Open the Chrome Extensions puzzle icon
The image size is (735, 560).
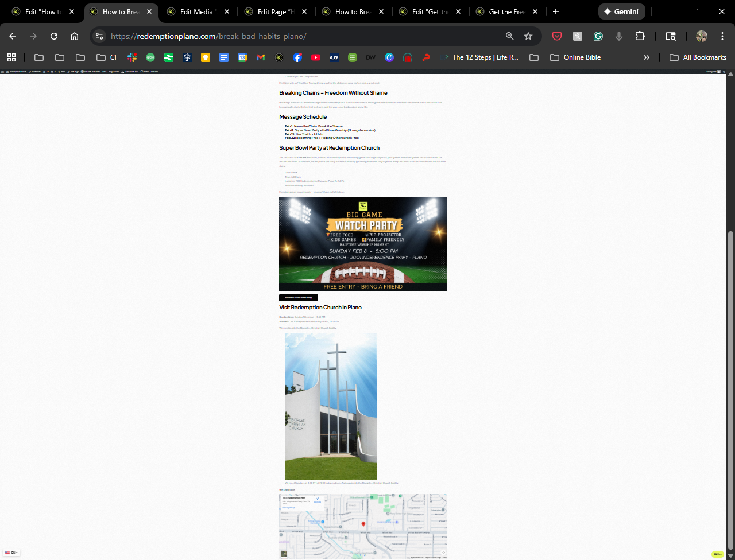tap(640, 36)
